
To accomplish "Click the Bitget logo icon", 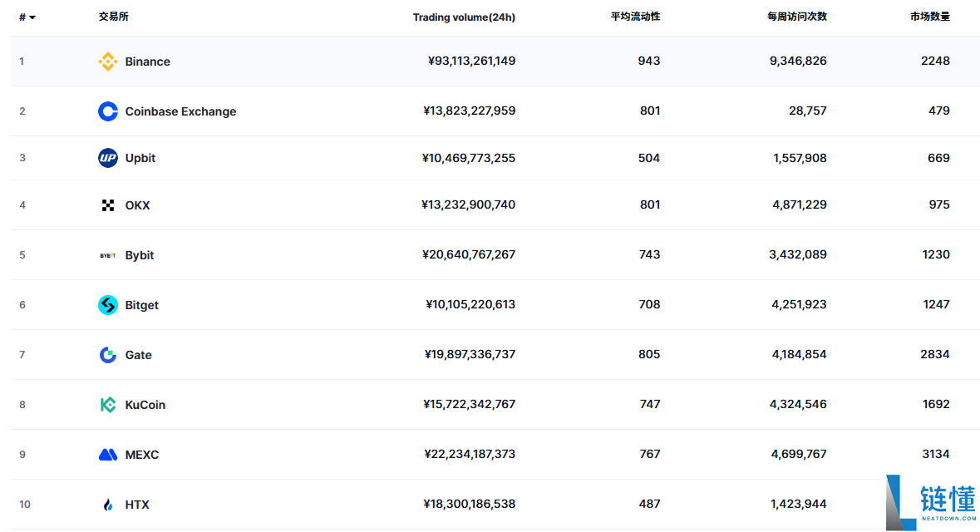I will (107, 305).
